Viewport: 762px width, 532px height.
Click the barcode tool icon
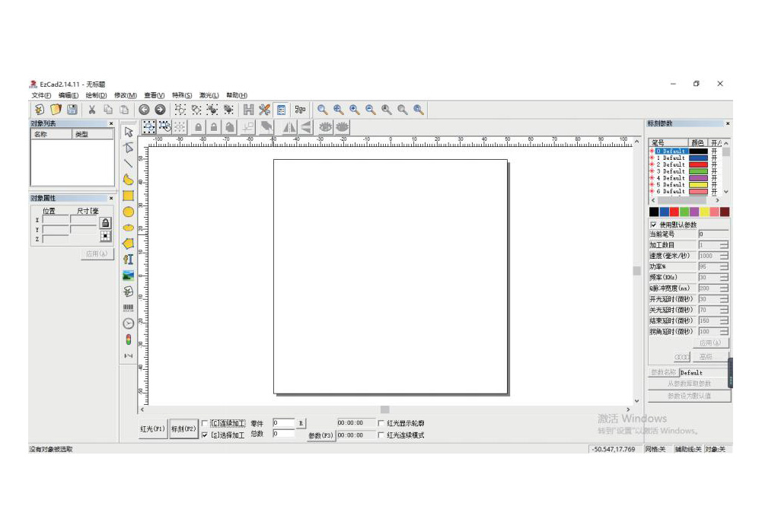[129, 307]
